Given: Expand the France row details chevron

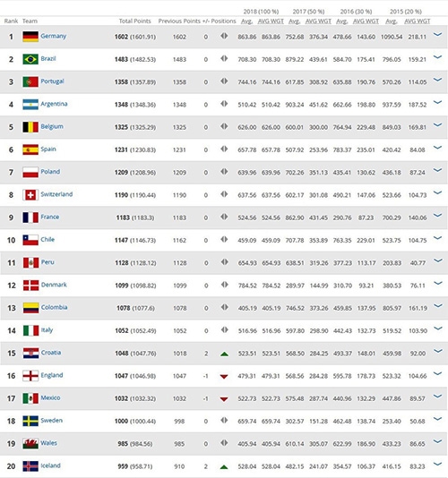Looking at the screenshot, I should 437,215.
